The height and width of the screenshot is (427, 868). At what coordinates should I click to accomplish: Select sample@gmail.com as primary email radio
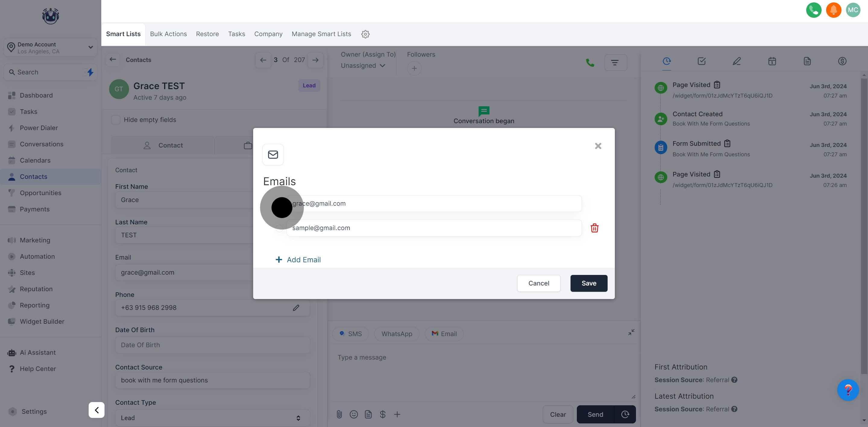pyautogui.click(x=279, y=228)
